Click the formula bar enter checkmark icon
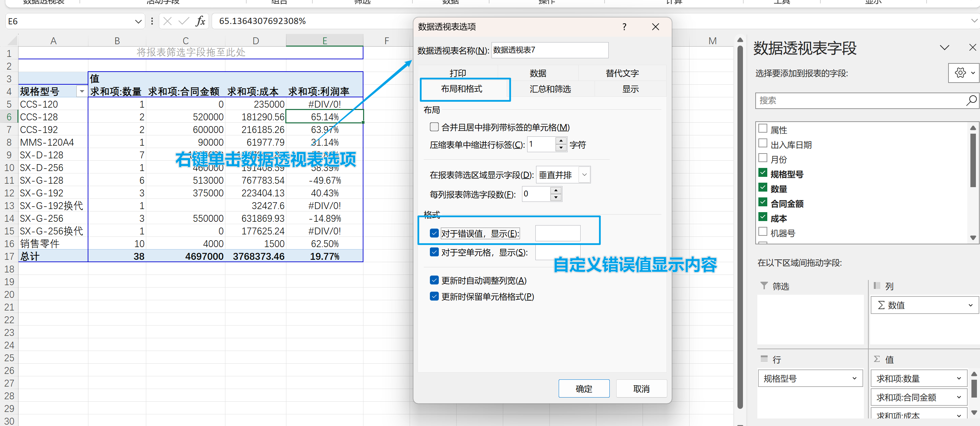Screen dimensions: 980x426 pos(184,21)
